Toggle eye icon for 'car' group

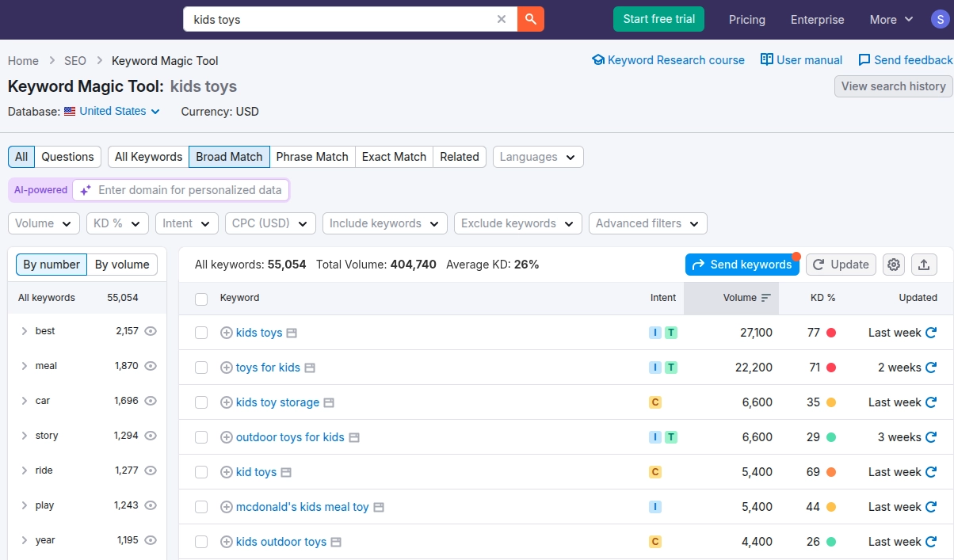[151, 401]
